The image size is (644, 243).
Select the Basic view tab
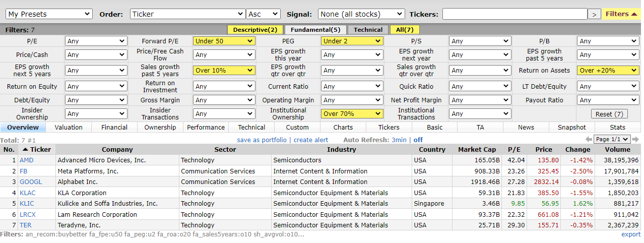434,128
